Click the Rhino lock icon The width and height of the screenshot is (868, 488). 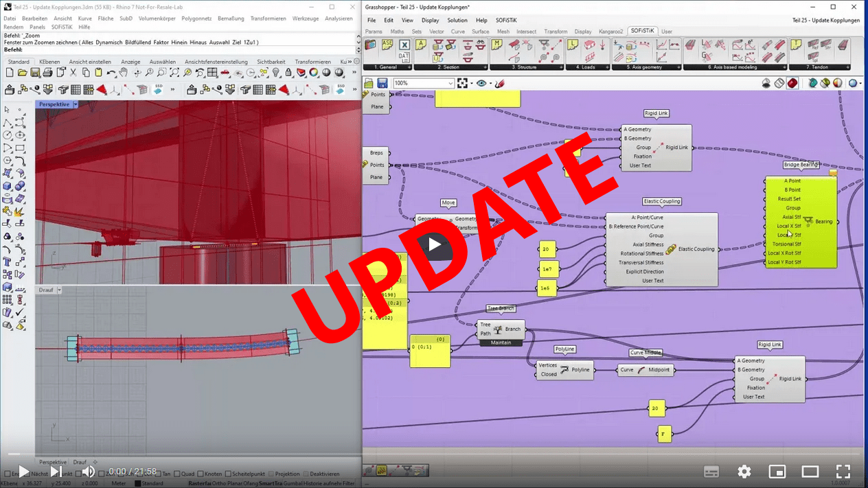click(x=288, y=73)
